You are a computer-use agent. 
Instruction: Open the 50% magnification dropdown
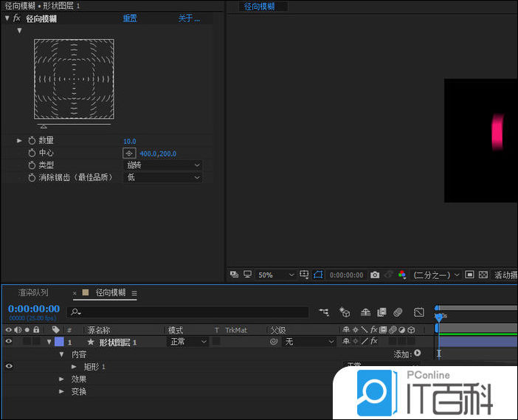point(275,275)
